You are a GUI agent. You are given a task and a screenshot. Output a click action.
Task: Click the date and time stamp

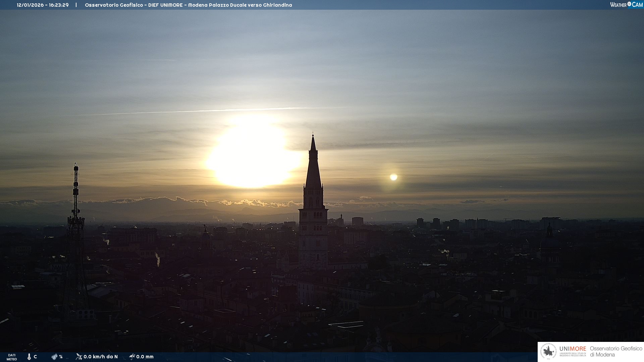pyautogui.click(x=43, y=5)
